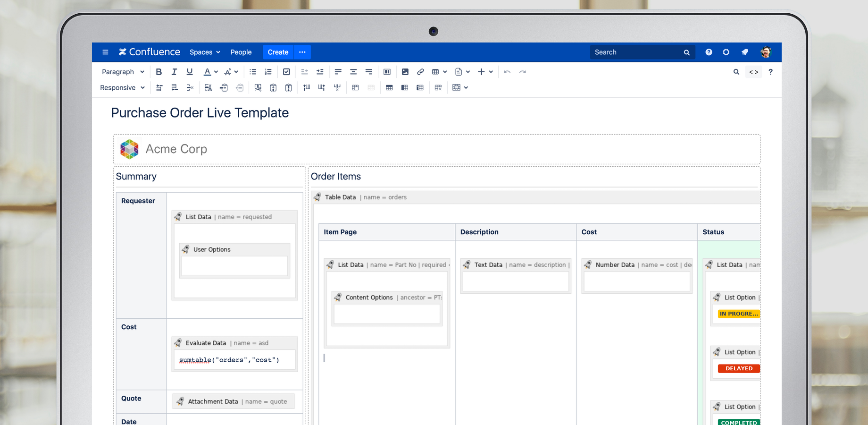Select the underline formatting icon
Screen dimensions: 868x425
click(x=189, y=71)
